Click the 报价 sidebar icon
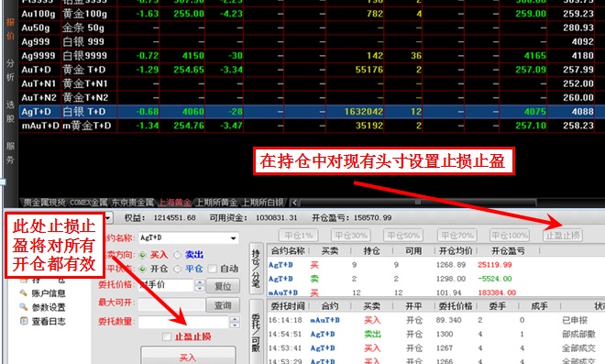The image size is (605, 364). tap(10, 28)
